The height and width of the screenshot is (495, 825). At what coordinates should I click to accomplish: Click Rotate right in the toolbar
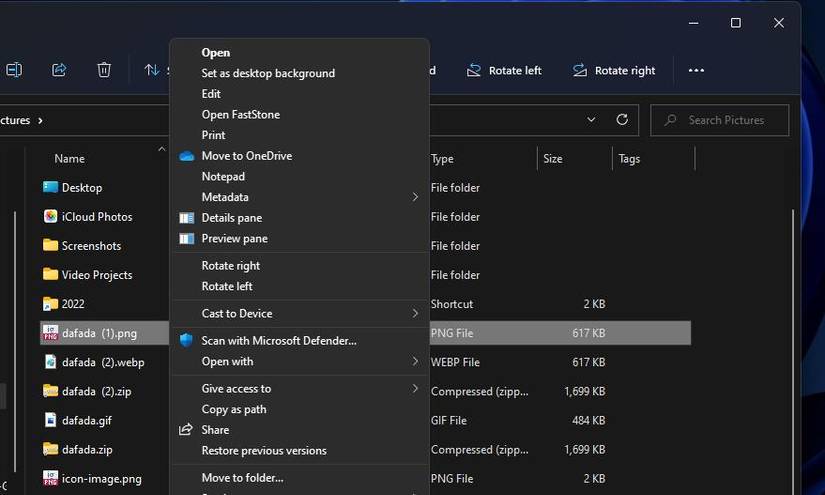(614, 70)
